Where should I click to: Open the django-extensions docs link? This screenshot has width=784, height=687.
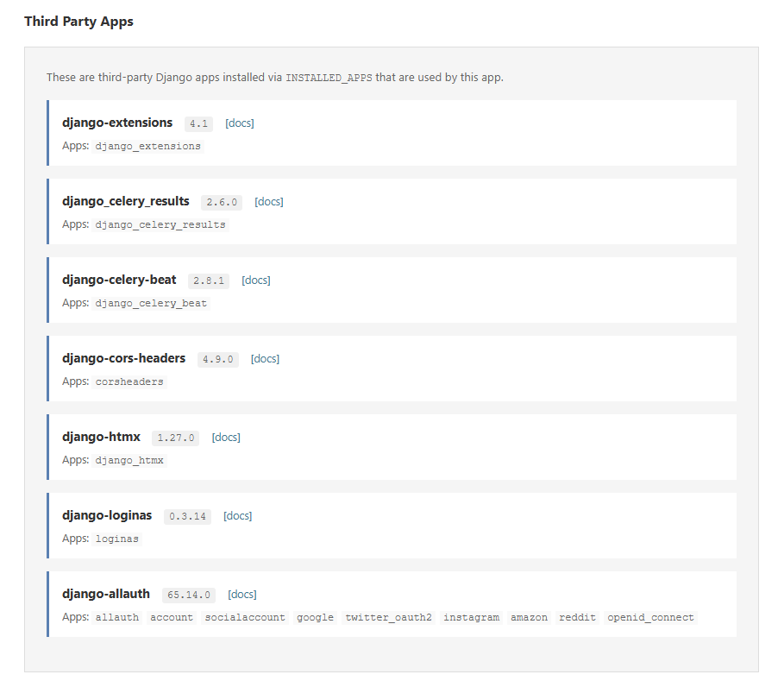coord(240,123)
